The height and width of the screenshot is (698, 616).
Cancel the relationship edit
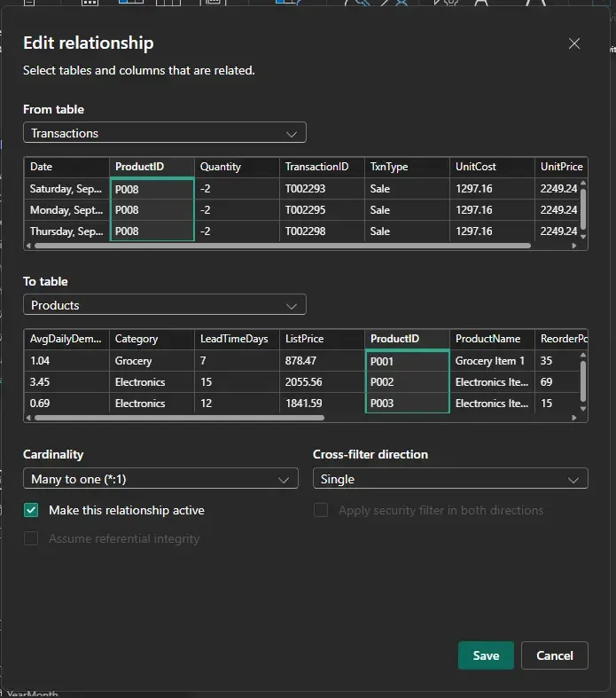click(554, 655)
